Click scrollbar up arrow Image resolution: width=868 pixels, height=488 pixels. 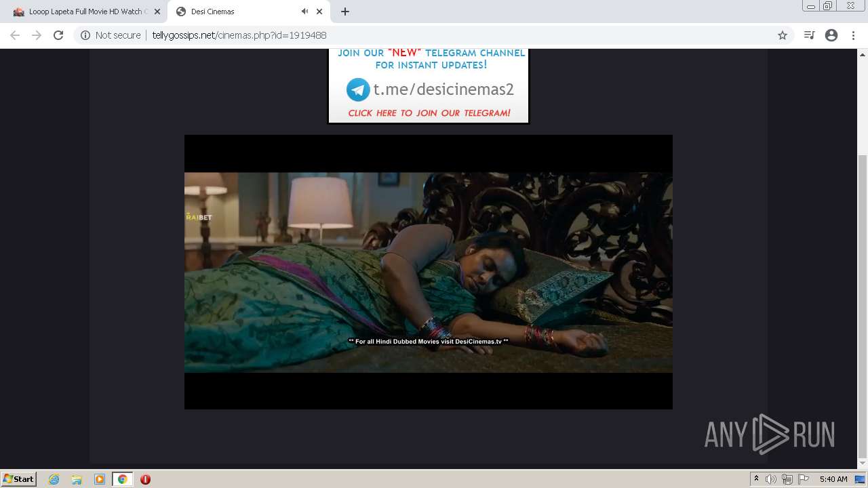pos(863,54)
